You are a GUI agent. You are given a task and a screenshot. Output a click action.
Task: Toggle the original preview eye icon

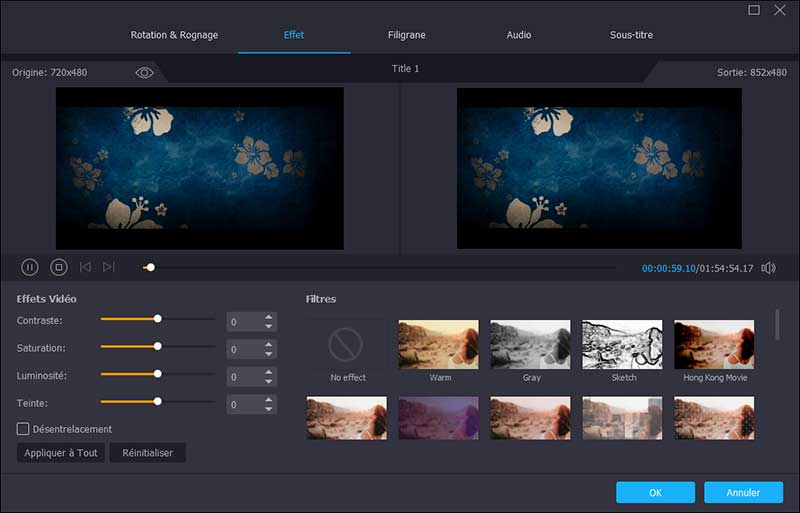point(145,72)
